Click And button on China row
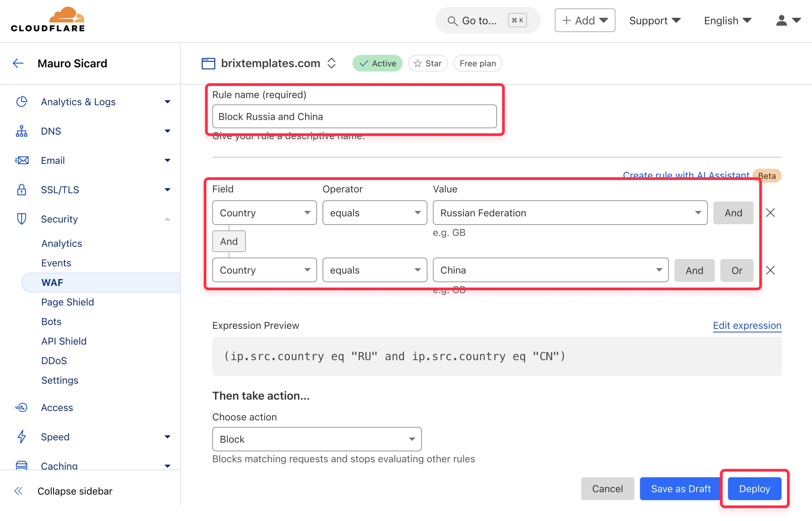 pyautogui.click(x=694, y=270)
